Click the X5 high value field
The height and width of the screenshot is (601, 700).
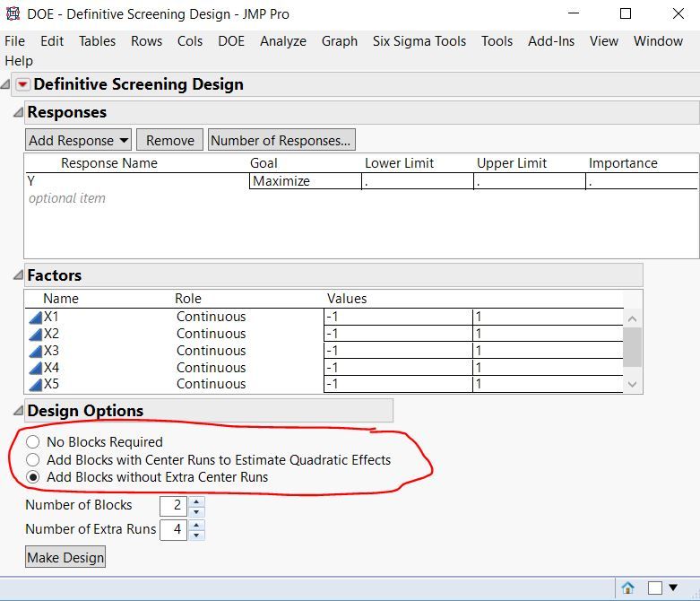(548, 384)
